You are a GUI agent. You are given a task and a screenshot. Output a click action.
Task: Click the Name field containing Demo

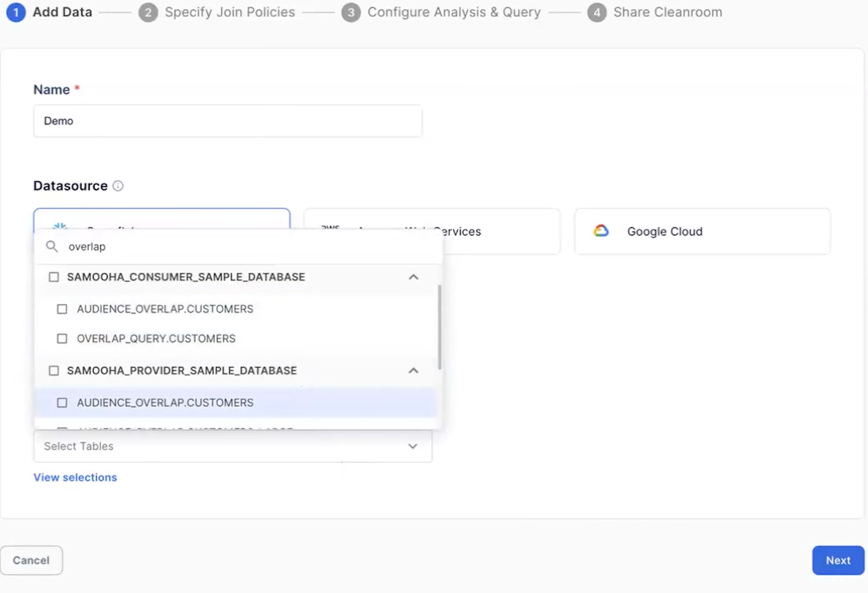coord(227,120)
